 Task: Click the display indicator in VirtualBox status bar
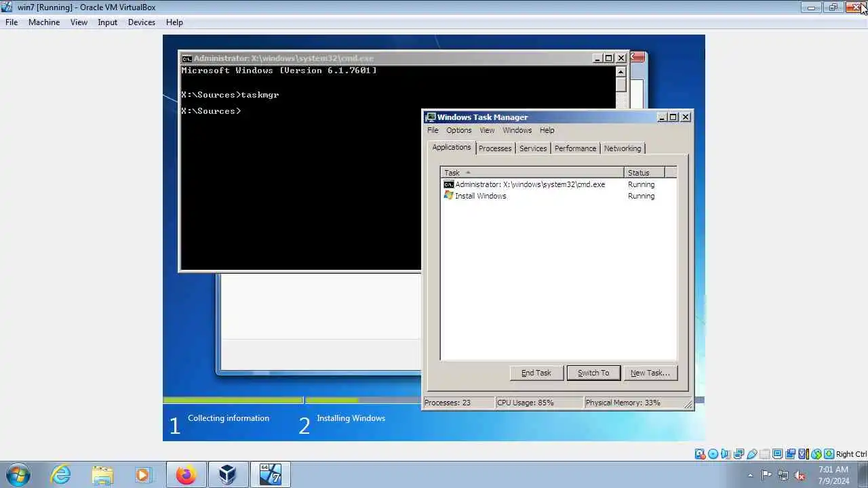point(777,454)
